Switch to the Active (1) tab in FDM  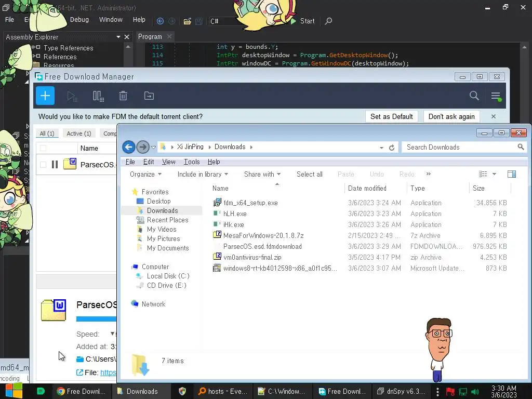(x=79, y=134)
